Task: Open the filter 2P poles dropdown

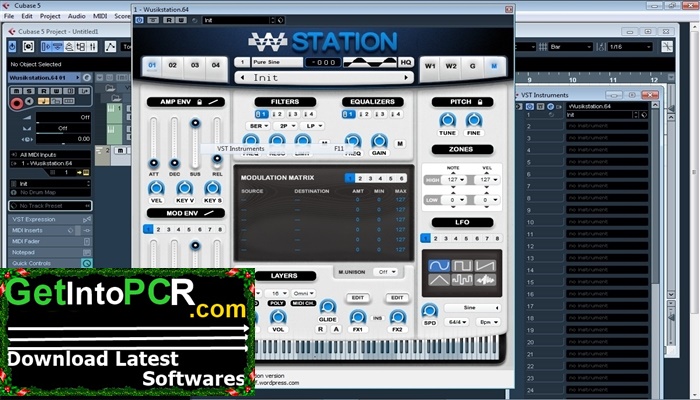Action: pyautogui.click(x=285, y=126)
